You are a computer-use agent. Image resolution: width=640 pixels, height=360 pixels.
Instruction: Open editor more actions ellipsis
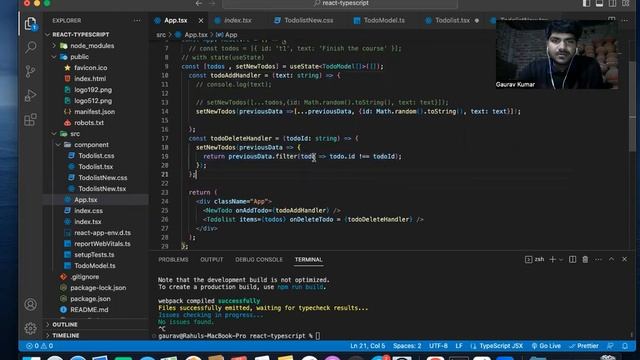pos(624,20)
